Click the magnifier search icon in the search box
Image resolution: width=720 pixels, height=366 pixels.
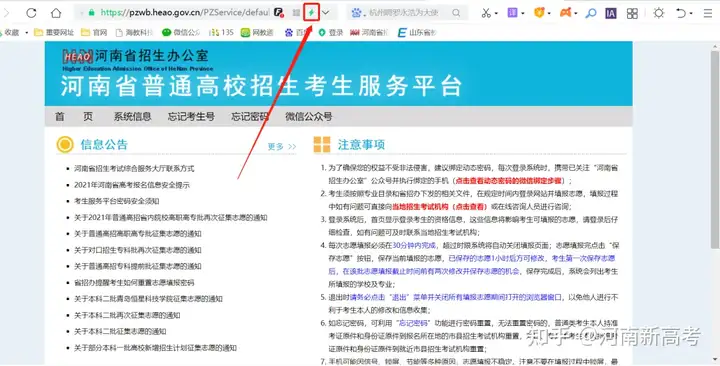[x=456, y=13]
